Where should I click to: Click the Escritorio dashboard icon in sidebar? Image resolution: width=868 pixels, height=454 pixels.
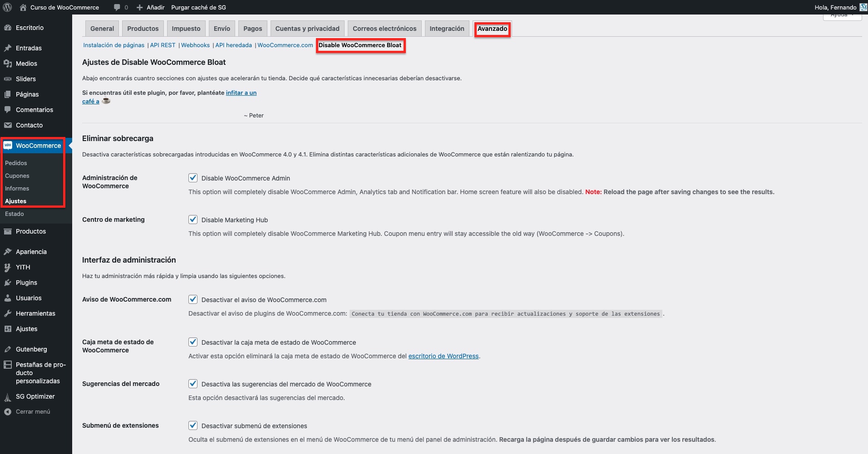[x=8, y=28]
